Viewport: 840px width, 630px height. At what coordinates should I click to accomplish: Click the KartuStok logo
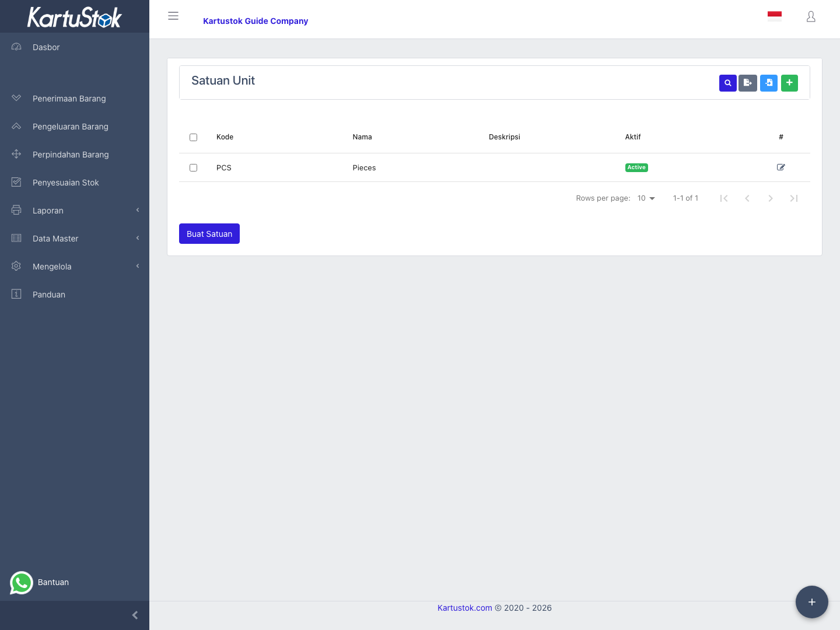coord(75,17)
